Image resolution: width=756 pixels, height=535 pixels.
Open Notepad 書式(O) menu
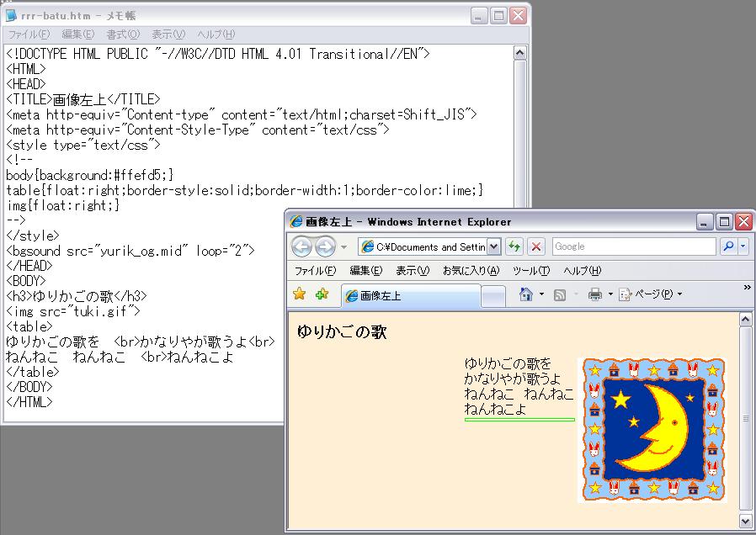click(x=123, y=34)
